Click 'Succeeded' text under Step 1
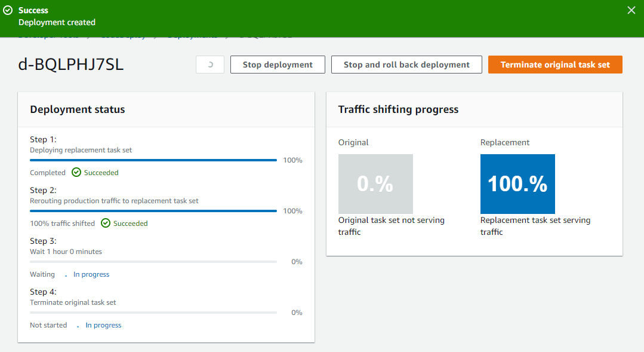The width and height of the screenshot is (644, 352). (101, 173)
